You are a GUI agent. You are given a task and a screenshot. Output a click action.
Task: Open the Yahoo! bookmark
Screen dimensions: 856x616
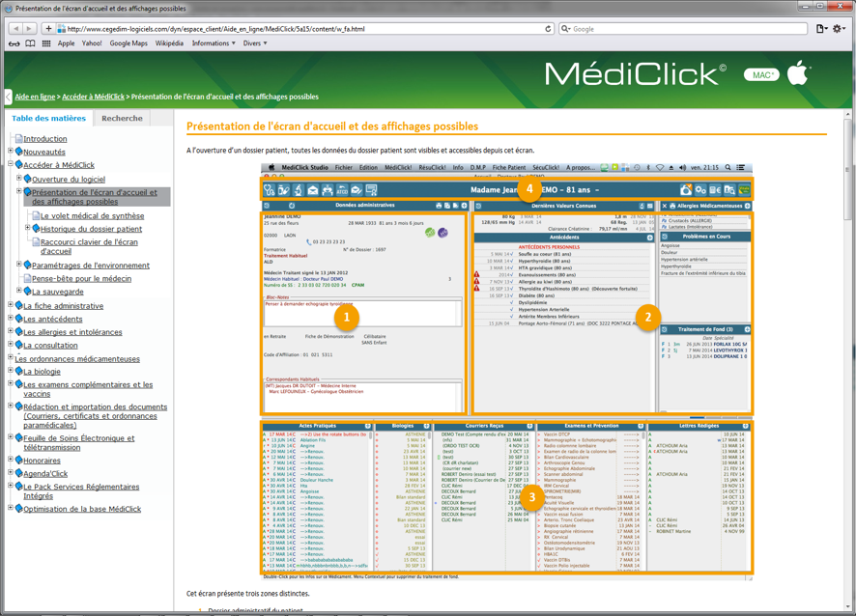[92, 43]
